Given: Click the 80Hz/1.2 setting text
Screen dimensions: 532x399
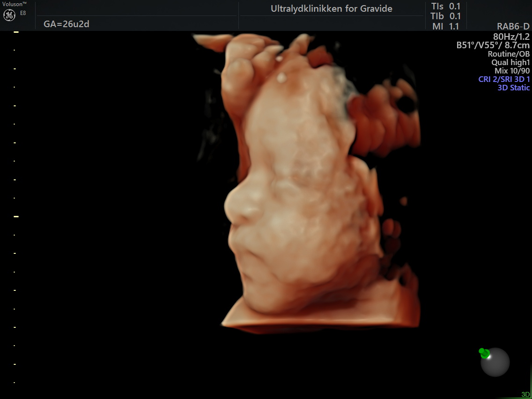Looking at the screenshot, I should coord(511,37).
